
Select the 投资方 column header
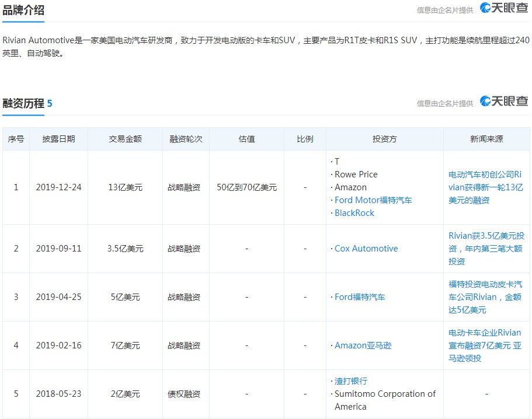coord(384,139)
